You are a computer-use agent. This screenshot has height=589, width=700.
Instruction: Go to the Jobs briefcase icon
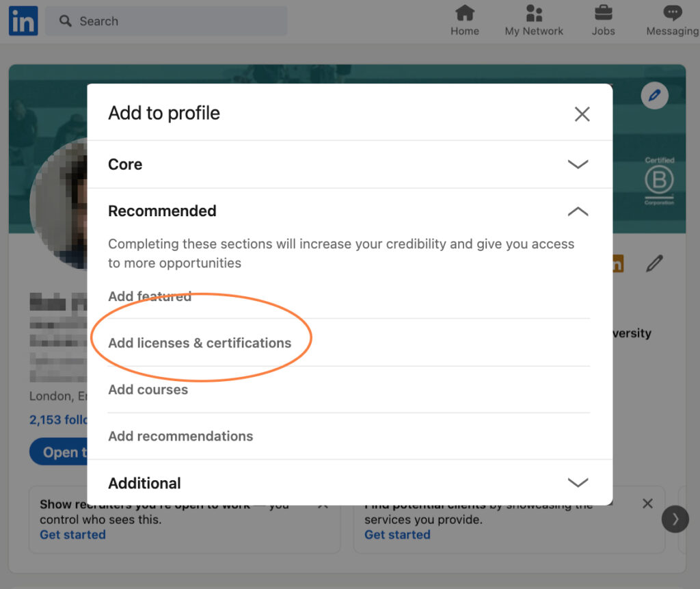point(603,13)
